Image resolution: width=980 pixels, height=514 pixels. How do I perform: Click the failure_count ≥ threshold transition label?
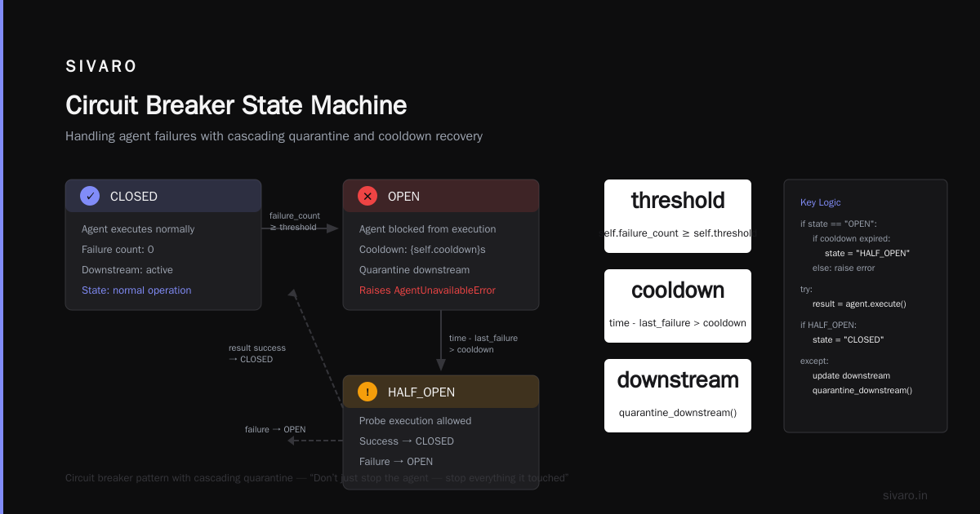tap(295, 221)
